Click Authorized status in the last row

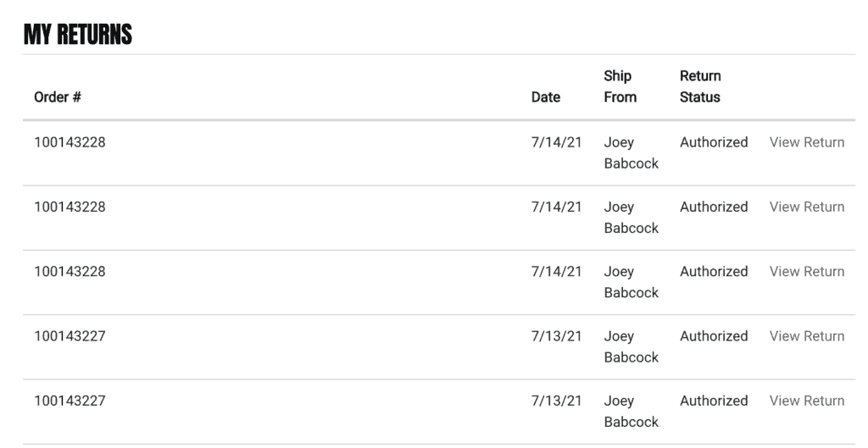tap(714, 401)
